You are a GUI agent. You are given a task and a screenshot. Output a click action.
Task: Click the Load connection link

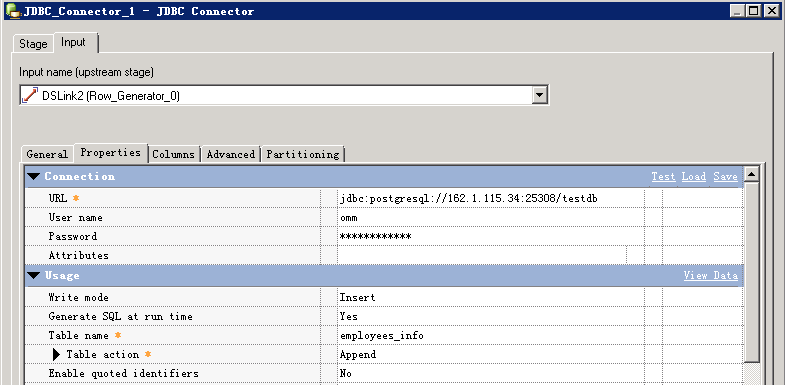(693, 176)
